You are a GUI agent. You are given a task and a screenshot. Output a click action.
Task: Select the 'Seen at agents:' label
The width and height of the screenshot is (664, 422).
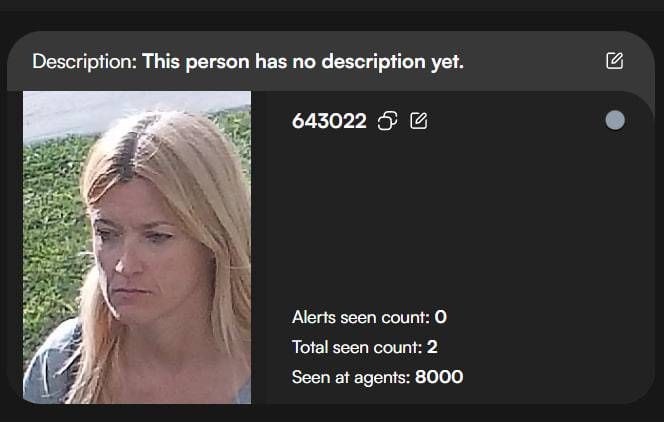click(351, 377)
